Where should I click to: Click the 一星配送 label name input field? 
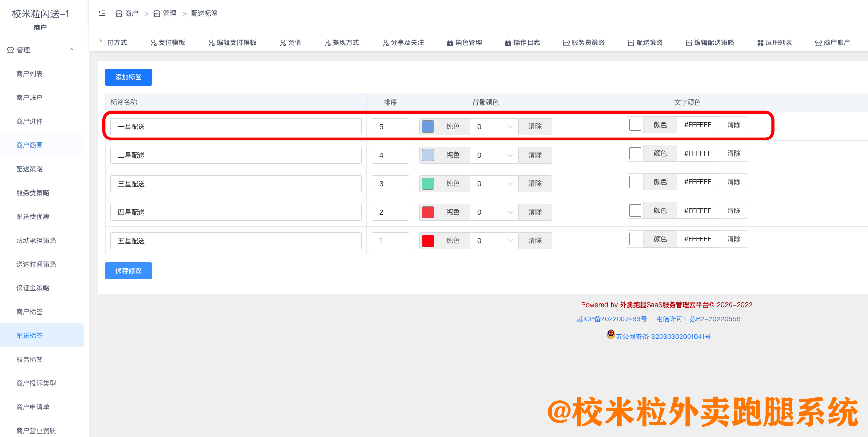point(235,126)
